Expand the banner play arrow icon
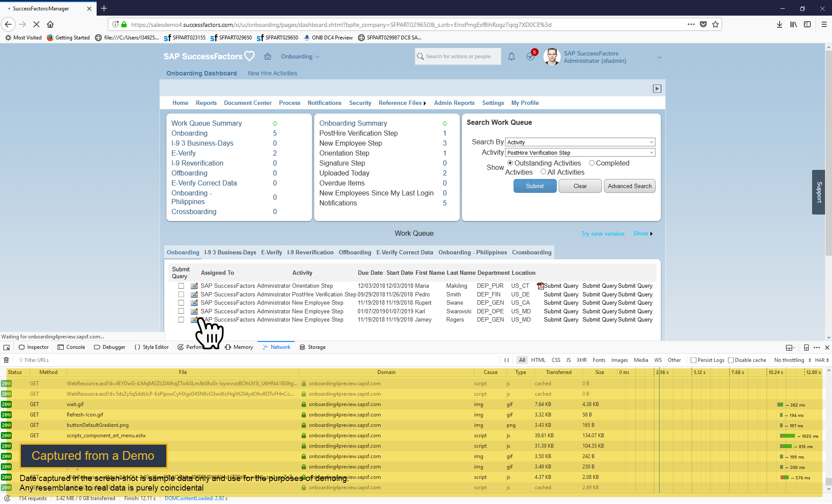This screenshot has height=504, width=832. click(657, 88)
